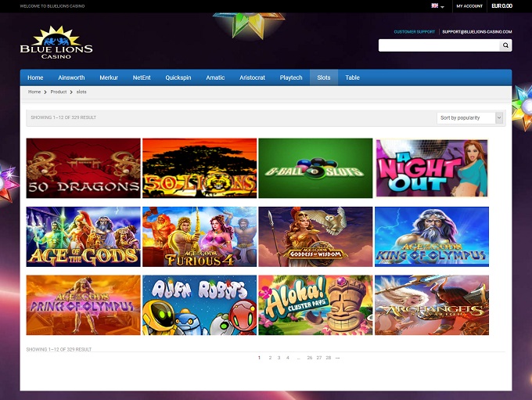Open the Aloha! Cluster Pays thumbnail
The width and height of the screenshot is (532, 400).
pyautogui.click(x=315, y=305)
